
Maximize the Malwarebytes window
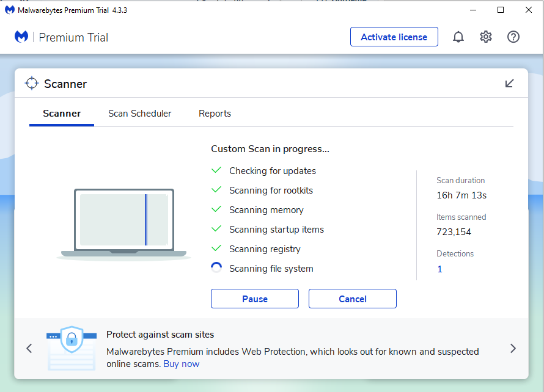point(500,10)
